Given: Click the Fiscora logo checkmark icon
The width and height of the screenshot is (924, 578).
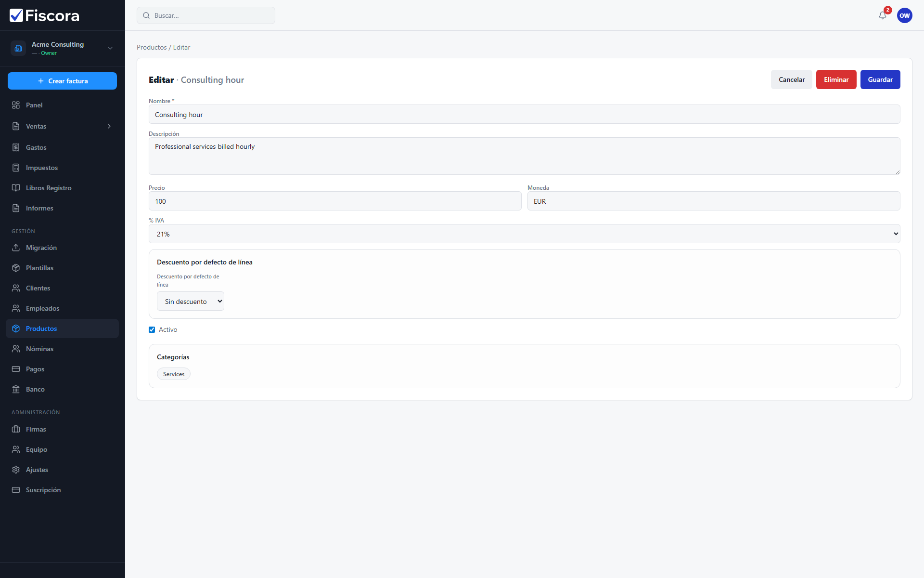Looking at the screenshot, I should tap(16, 15).
